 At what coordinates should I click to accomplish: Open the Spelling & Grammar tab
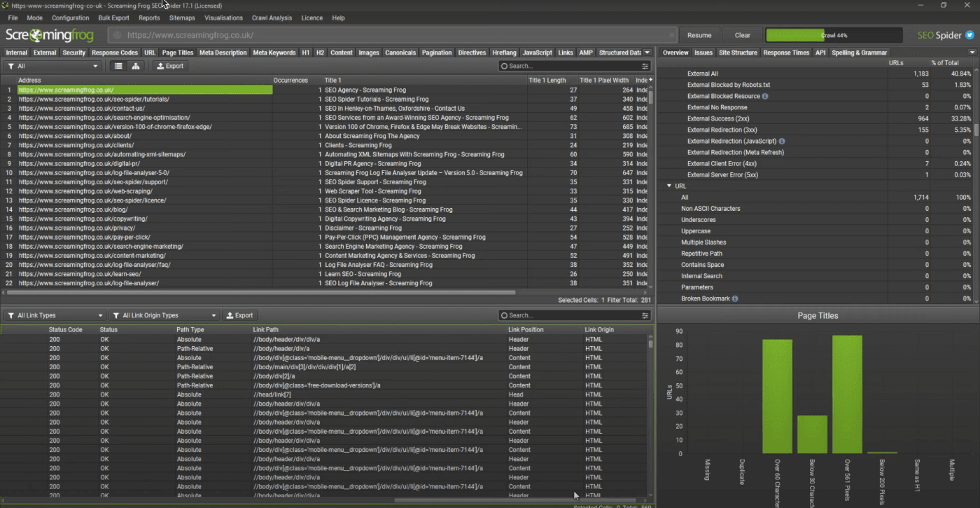859,53
